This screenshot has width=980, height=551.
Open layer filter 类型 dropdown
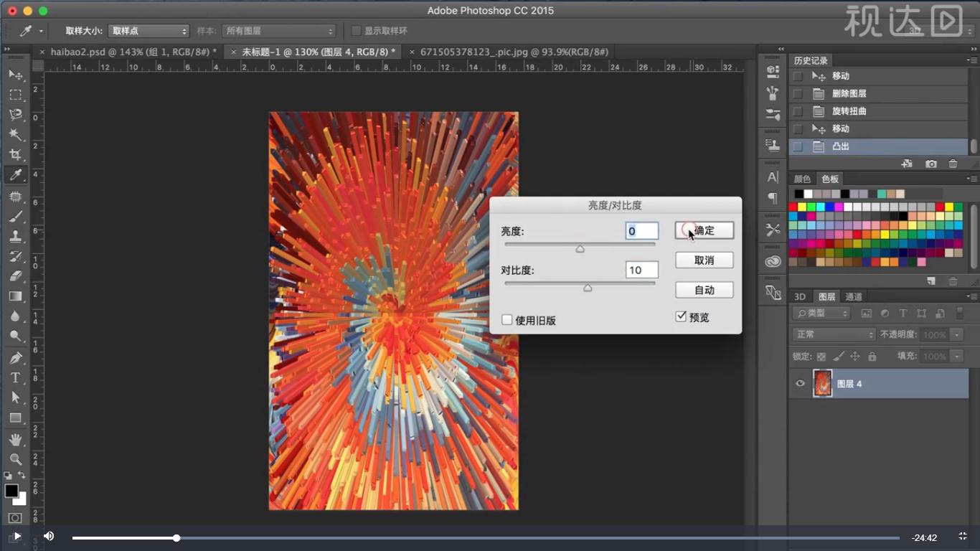coord(821,314)
